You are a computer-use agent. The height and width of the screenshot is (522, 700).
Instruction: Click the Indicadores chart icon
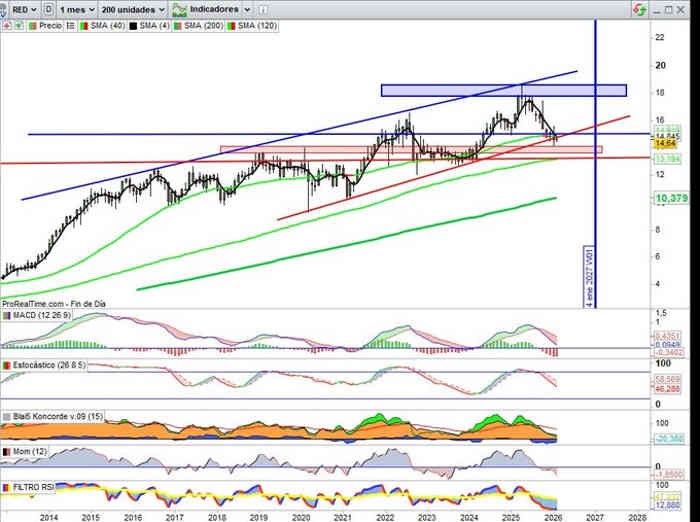coord(178,8)
